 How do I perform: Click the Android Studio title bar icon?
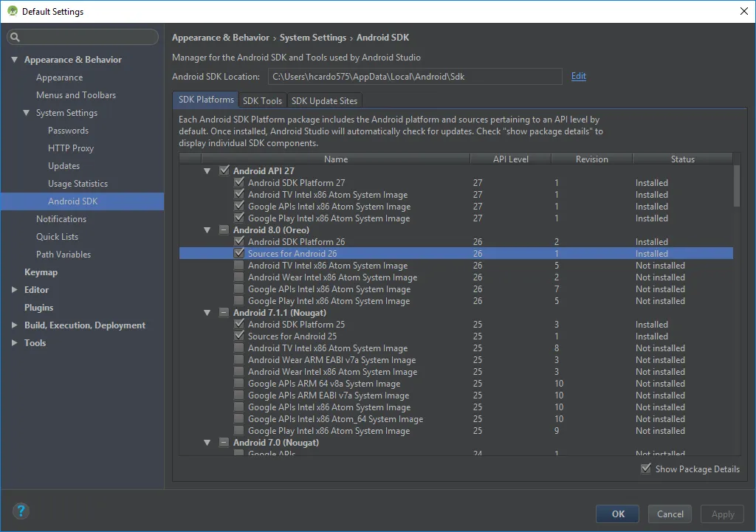(13, 11)
